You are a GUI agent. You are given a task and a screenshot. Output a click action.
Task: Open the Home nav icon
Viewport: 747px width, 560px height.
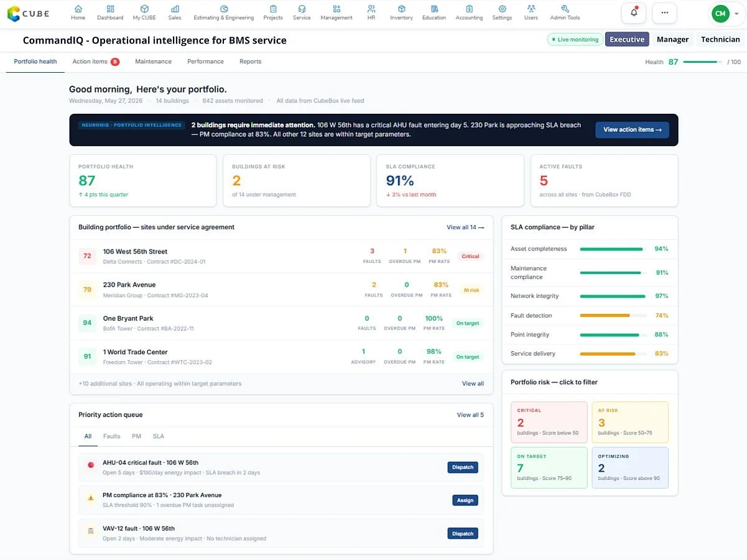pos(78,9)
